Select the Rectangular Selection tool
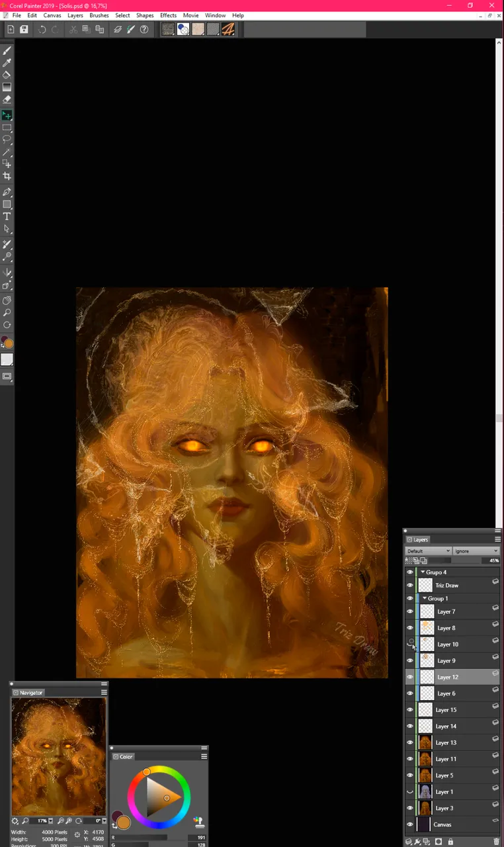 pos(7,128)
